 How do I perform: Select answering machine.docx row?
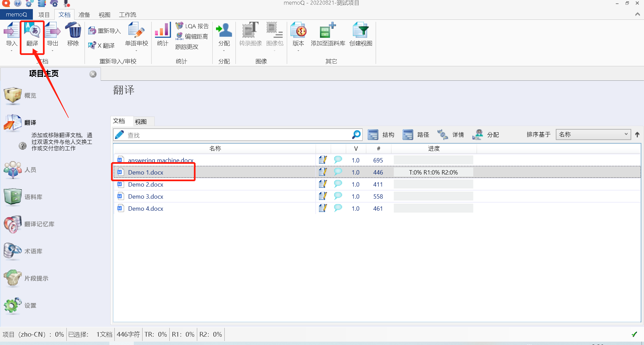click(377, 160)
